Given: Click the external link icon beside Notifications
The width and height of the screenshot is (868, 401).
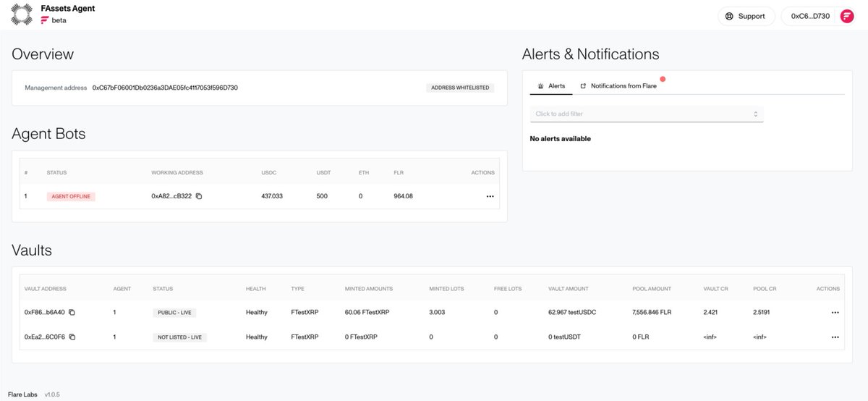Looking at the screenshot, I should click(x=583, y=85).
